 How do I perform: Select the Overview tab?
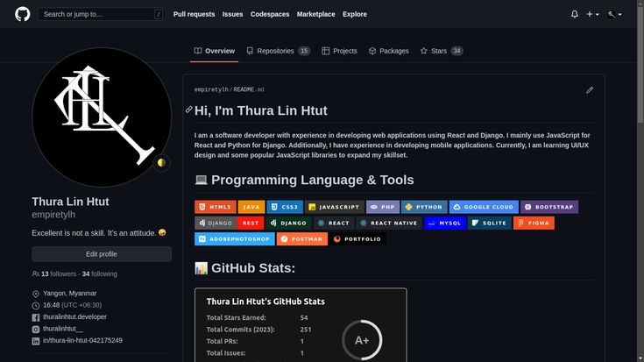[x=215, y=51]
